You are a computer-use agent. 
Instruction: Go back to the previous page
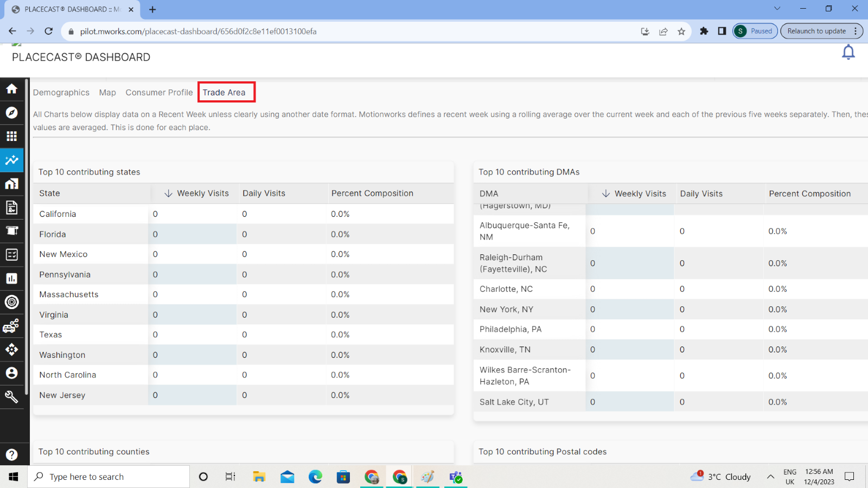12,31
